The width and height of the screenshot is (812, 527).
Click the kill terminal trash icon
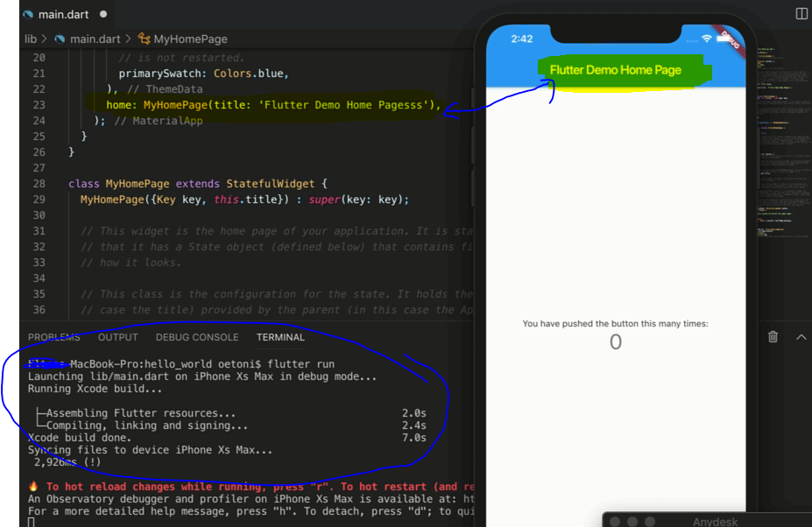coord(773,337)
